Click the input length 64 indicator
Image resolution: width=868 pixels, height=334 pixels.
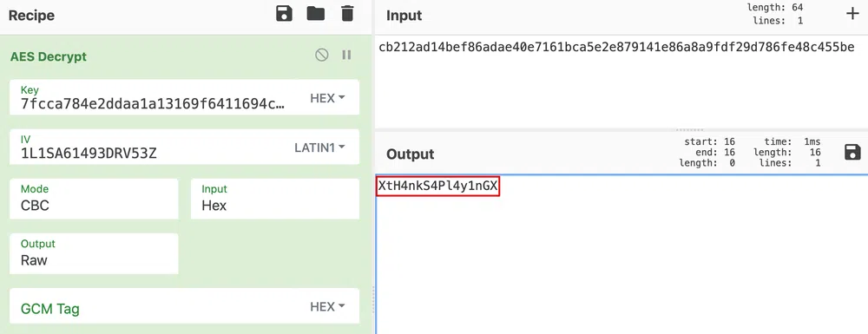tap(775, 8)
